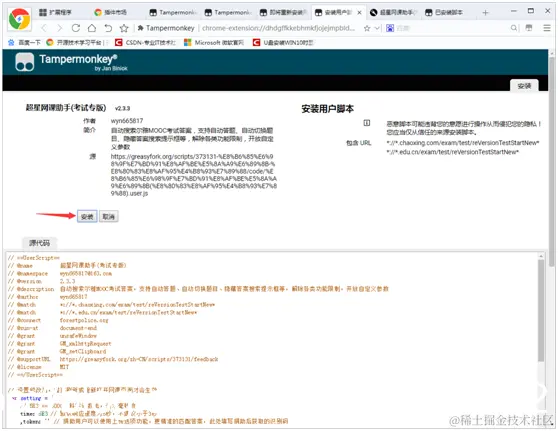
Task: Open a new tab with the plus button
Action: coord(485,13)
